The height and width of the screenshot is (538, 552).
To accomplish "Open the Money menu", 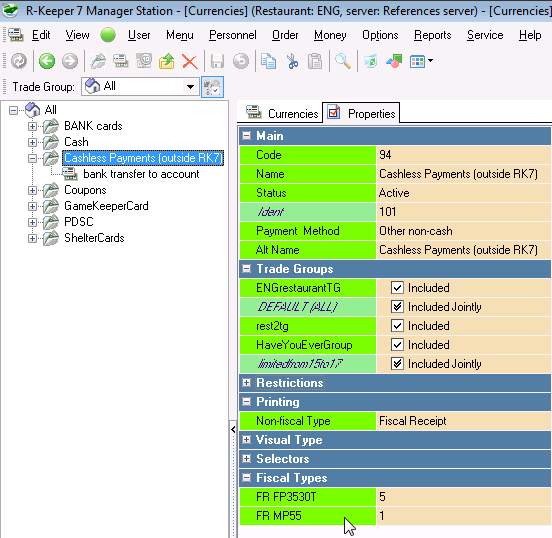I will (330, 35).
